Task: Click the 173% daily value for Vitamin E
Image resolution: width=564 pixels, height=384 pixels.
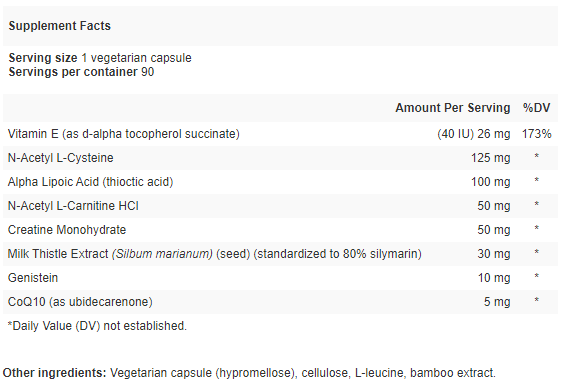Action: point(536,134)
